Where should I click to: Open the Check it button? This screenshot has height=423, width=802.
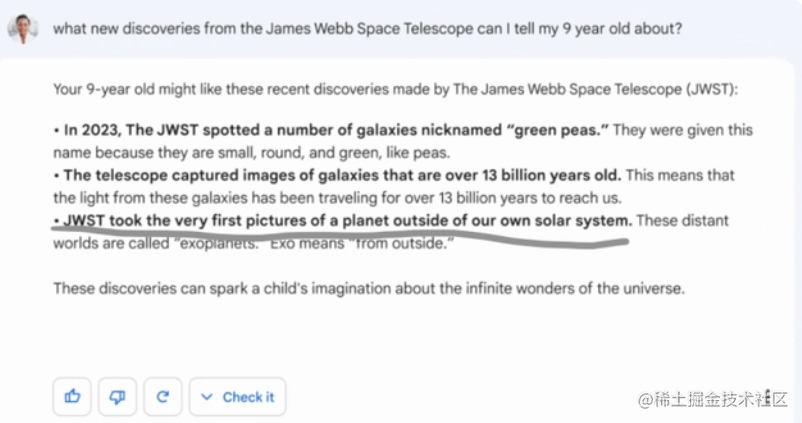(237, 396)
